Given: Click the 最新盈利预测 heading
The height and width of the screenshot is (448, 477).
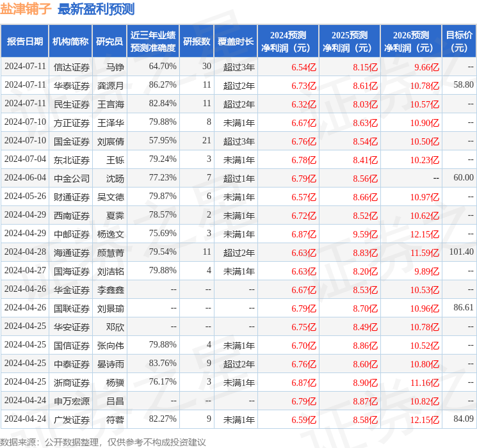Looking at the screenshot, I should [x=96, y=9].
